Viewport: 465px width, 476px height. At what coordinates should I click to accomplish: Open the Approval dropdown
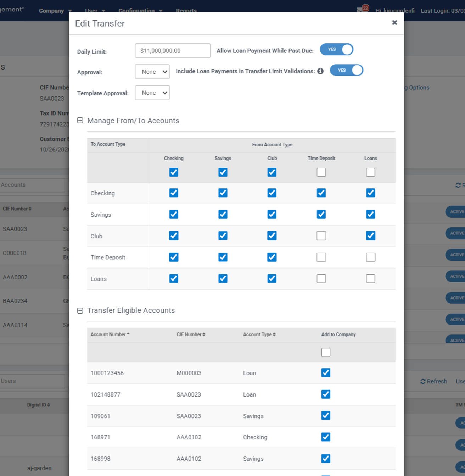pyautogui.click(x=152, y=72)
